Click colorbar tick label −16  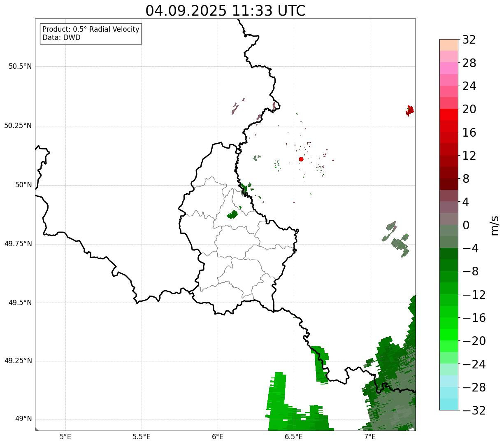point(474,318)
